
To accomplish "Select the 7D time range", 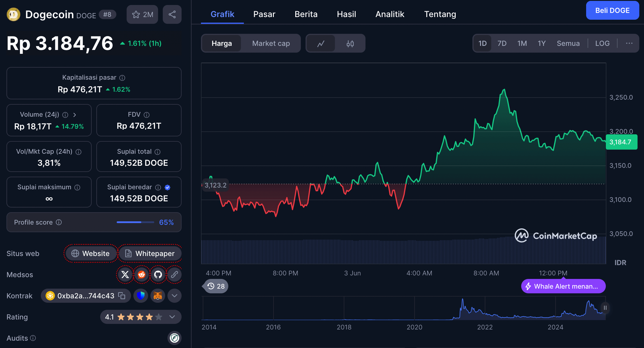I will pos(502,43).
